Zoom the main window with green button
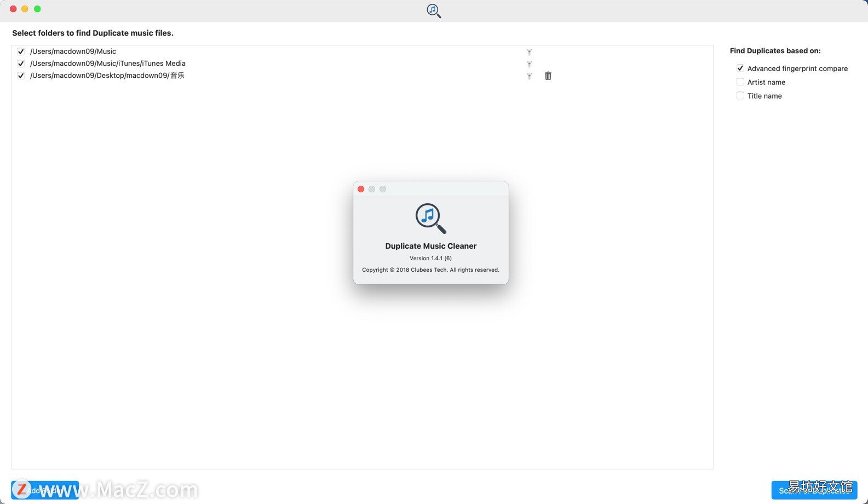Viewport: 868px width, 504px height. tap(37, 9)
